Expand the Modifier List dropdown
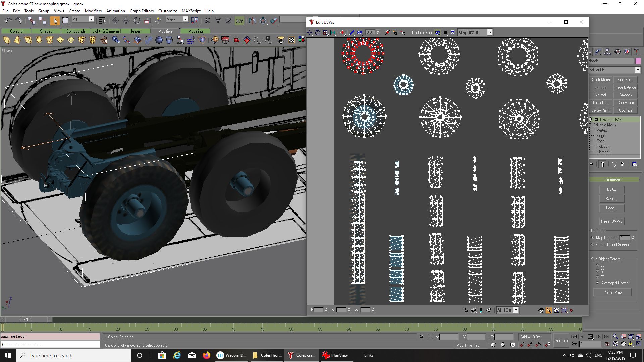Viewport: 644px width, 362px height. click(638, 70)
